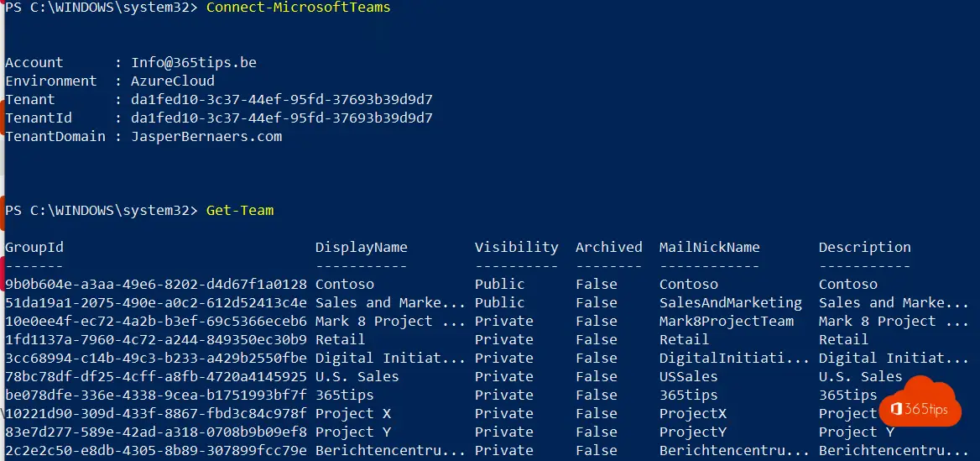Select GroupId be078dfe-336e-4338-9cea-b1751993bf7f
Viewport: 980px width, 461px height.
(155, 395)
